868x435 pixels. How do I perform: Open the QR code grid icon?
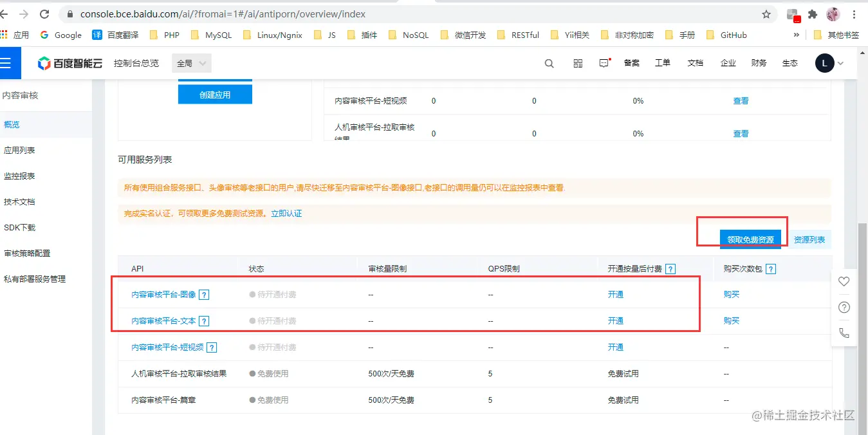(578, 63)
